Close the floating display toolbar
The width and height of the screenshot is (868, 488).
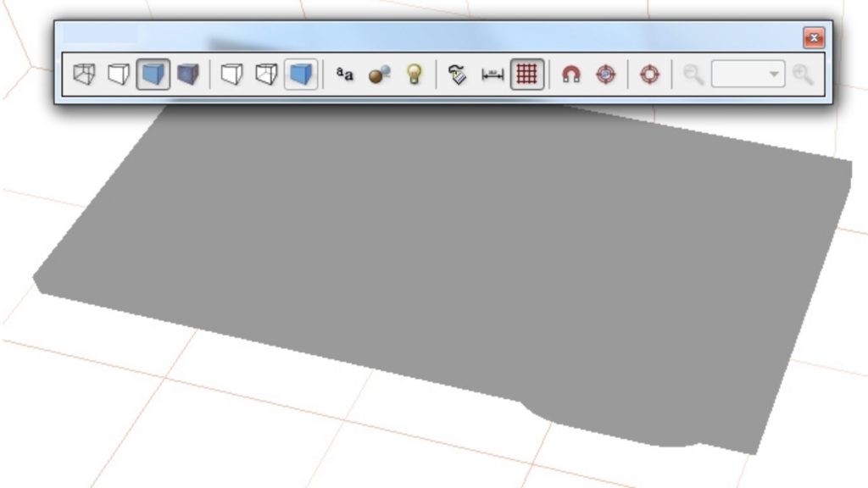pyautogui.click(x=813, y=37)
